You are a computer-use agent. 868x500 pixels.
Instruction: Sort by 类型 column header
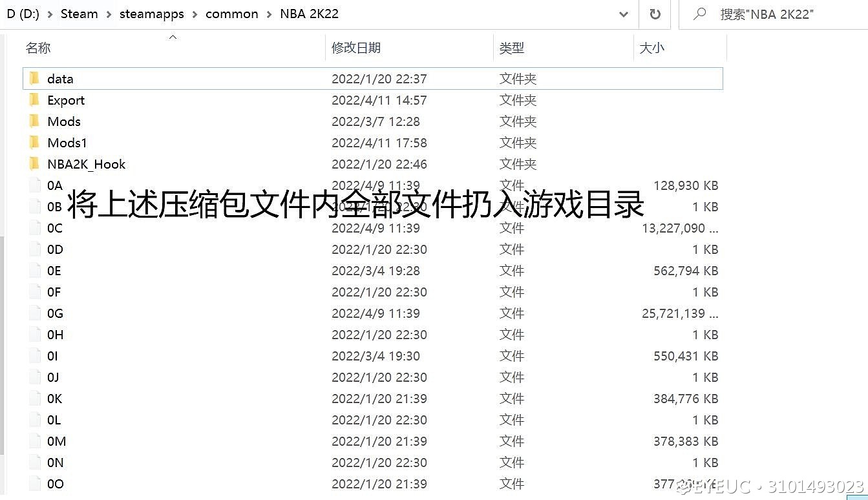[x=512, y=48]
